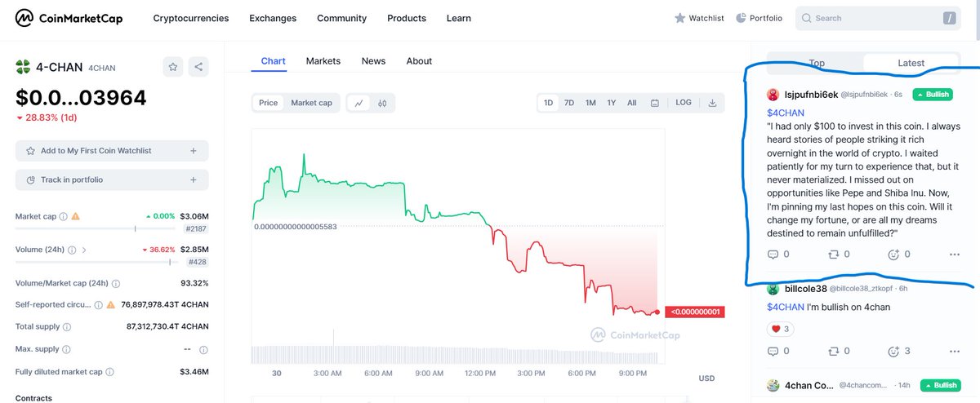
Task: Click Total supply info icon
Action: click(67, 327)
